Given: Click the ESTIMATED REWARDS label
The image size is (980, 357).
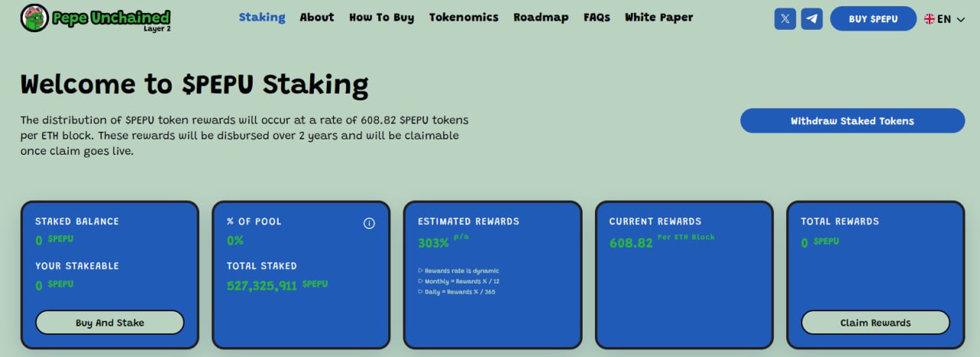Looking at the screenshot, I should (x=469, y=221).
